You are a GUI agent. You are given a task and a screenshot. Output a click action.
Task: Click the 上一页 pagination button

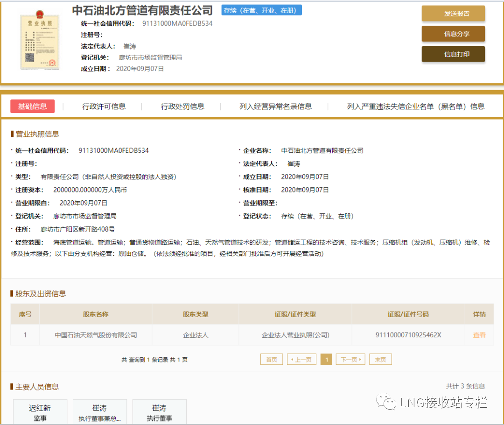(301, 359)
